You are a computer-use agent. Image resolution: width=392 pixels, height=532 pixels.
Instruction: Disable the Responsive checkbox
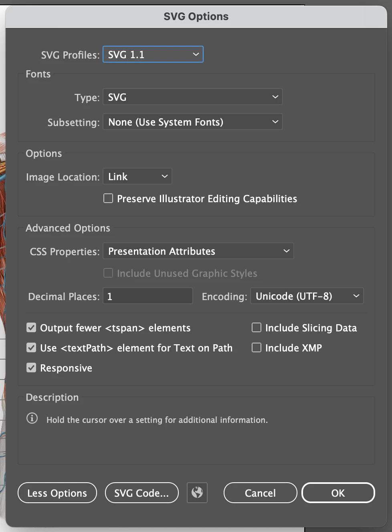[x=31, y=368]
